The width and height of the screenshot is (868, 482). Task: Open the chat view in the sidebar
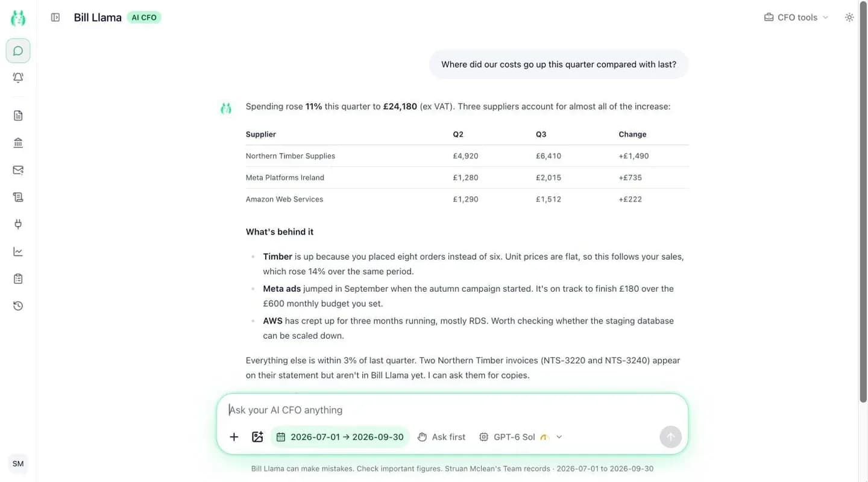(18, 51)
